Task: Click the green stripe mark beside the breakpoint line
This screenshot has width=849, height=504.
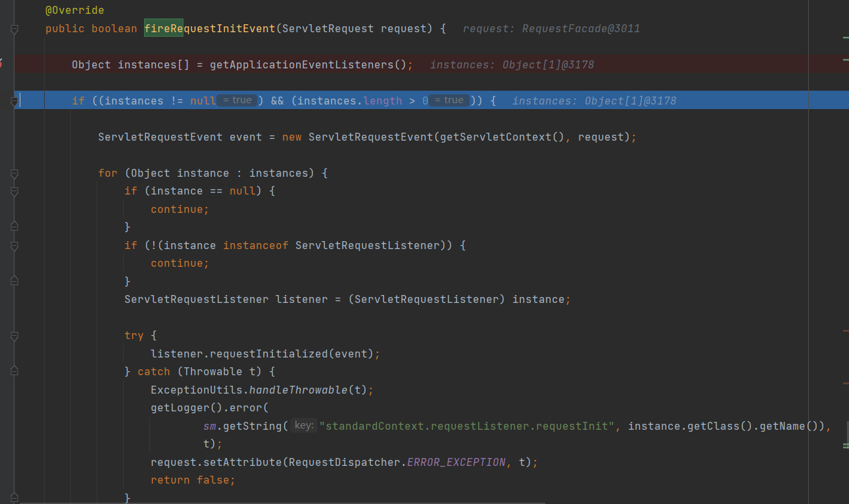Action: [845, 60]
